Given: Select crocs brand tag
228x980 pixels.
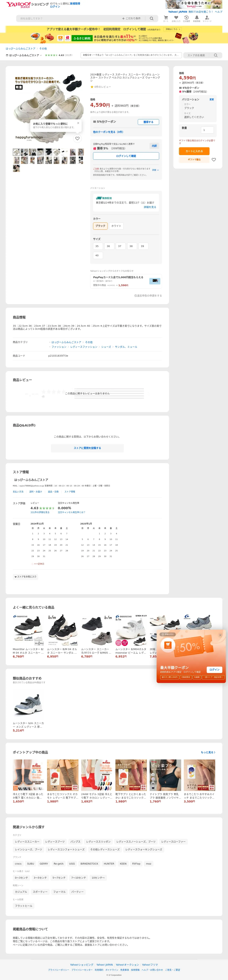Looking at the screenshot, I should click(x=18, y=864).
